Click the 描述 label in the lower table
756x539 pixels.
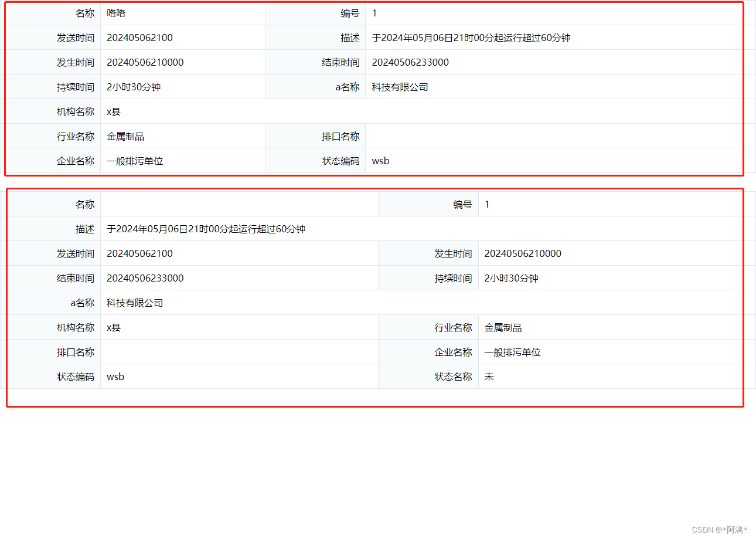click(x=85, y=229)
